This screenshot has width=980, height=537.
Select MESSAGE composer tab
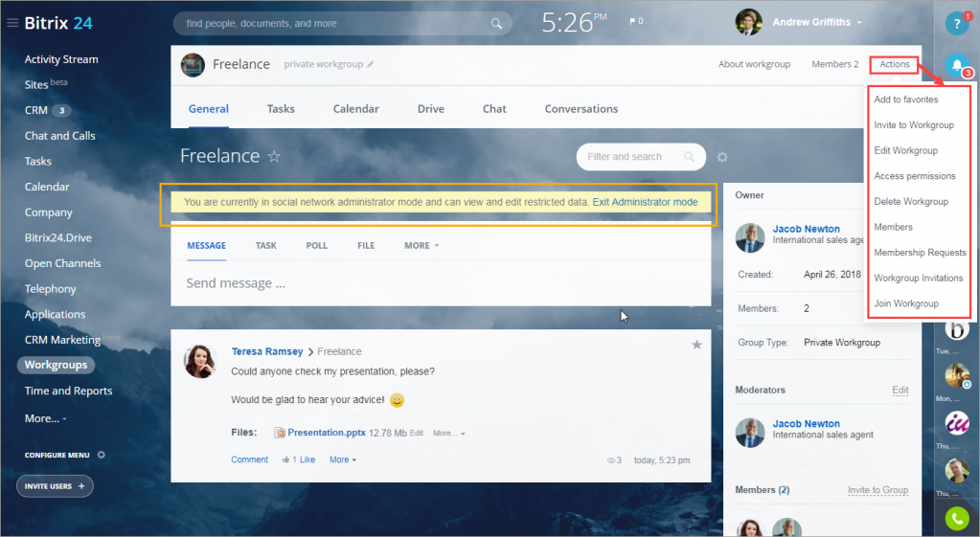(206, 245)
